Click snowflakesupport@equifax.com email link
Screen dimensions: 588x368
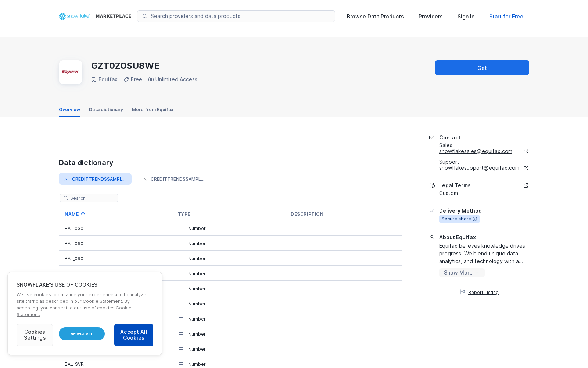click(x=479, y=168)
